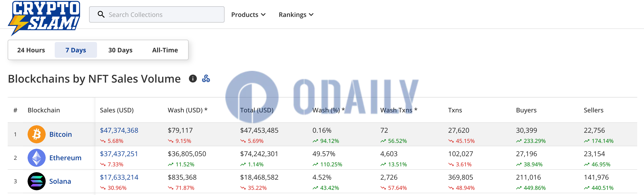Click Bitcoin wash value $79,117
This screenshot has height=195, width=644.
180,130
